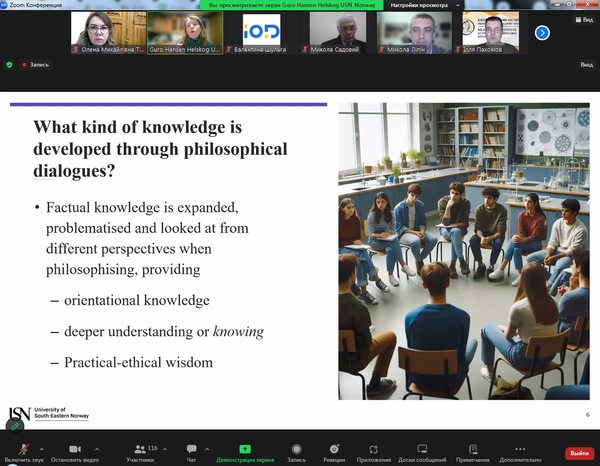
Task: Show next participants with right arrow
Action: (542, 32)
